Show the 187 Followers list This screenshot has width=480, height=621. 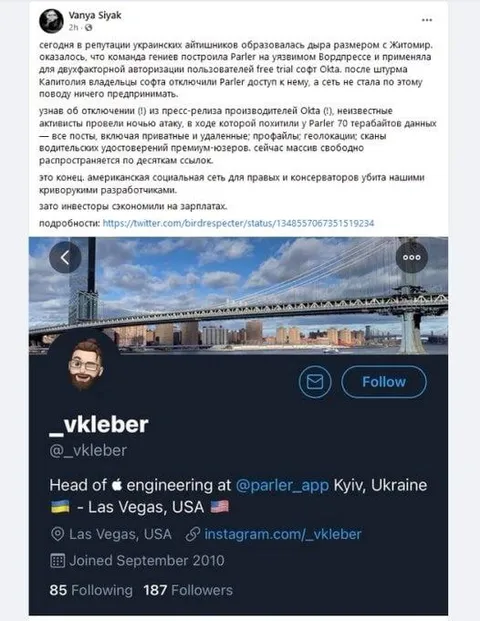(x=188, y=590)
